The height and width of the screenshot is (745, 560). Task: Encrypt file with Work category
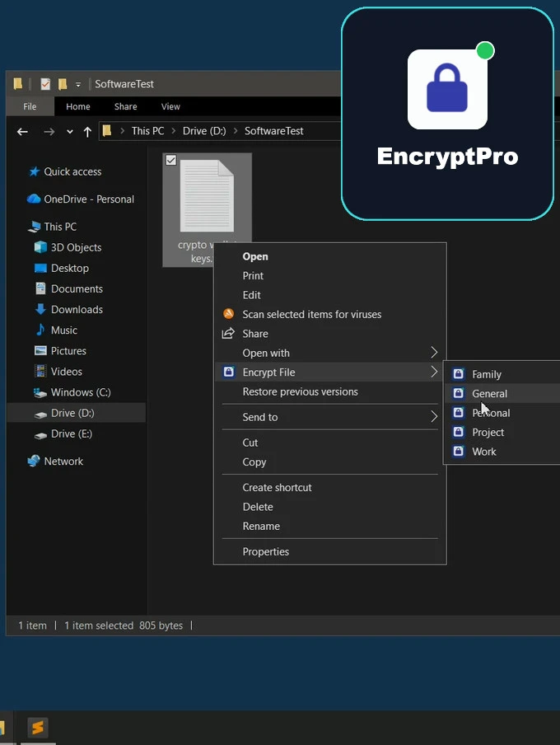[502, 452]
